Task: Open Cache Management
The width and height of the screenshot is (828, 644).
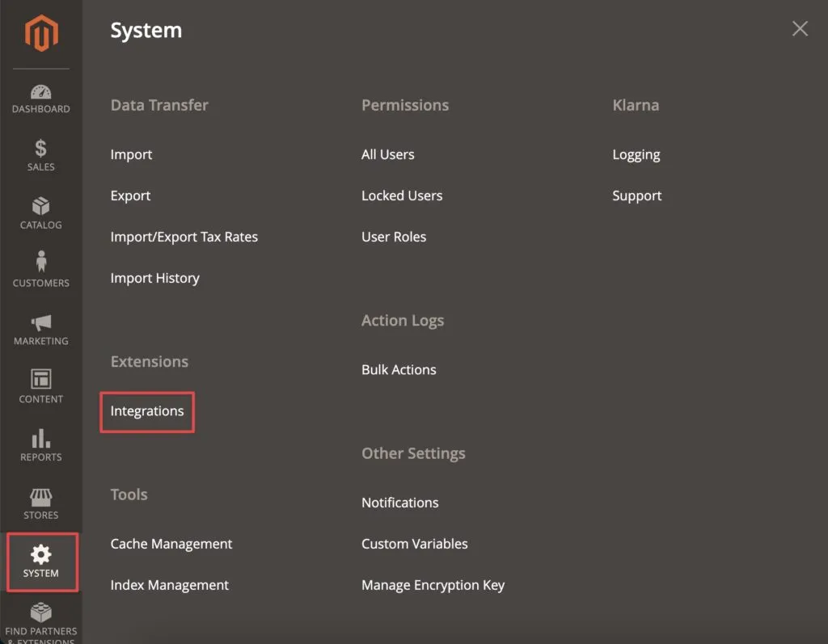Action: click(x=171, y=545)
